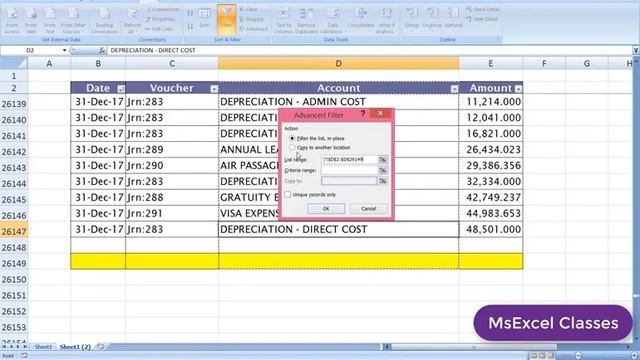Click Edit Links in Connections group
Image resolution: width=640 pixels, height=360 pixels.
160,29
